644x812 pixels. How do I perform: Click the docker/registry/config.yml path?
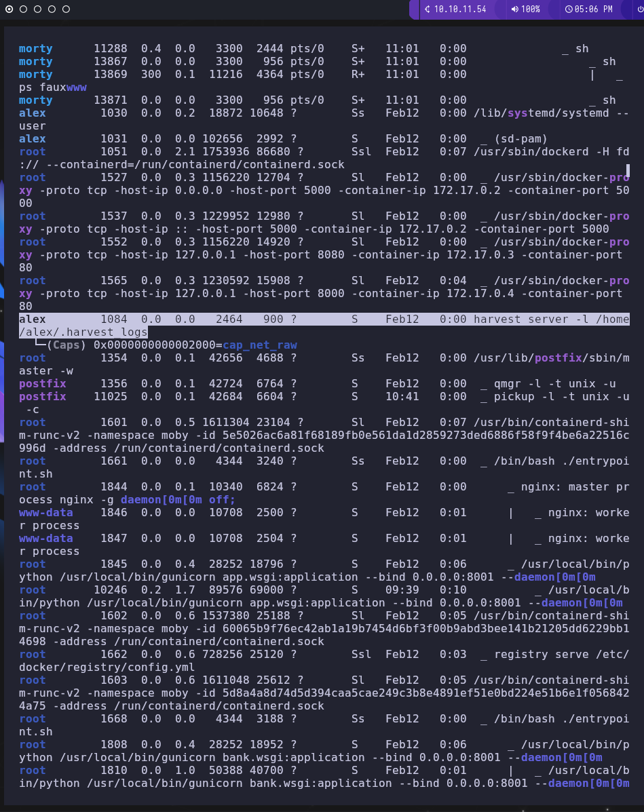(107, 668)
